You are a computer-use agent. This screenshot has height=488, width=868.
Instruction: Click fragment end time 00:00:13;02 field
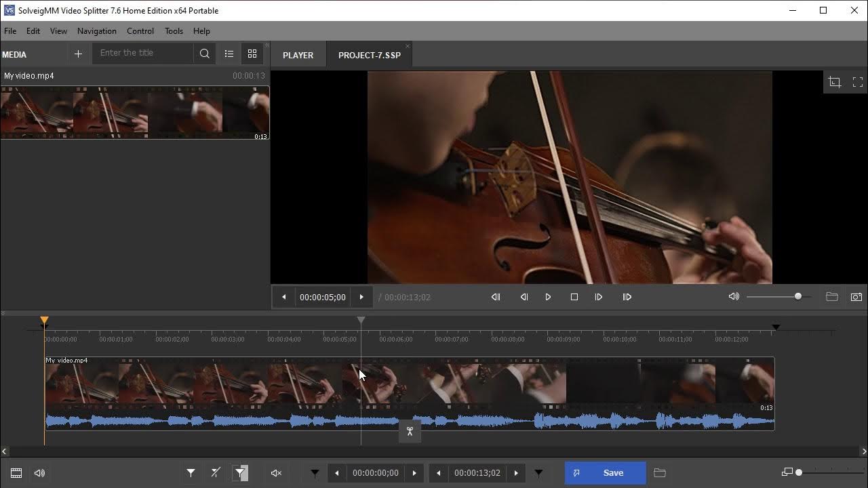(477, 473)
